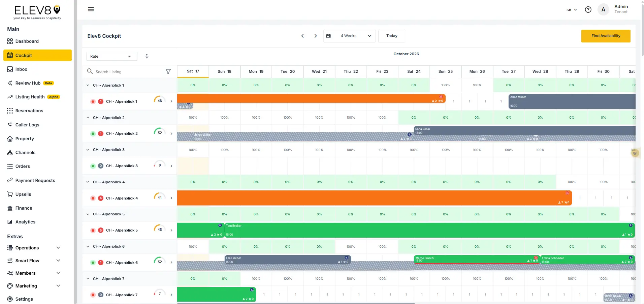The width and height of the screenshot is (644, 304).
Task: Click the Admin avatar circle
Action: pos(603,9)
